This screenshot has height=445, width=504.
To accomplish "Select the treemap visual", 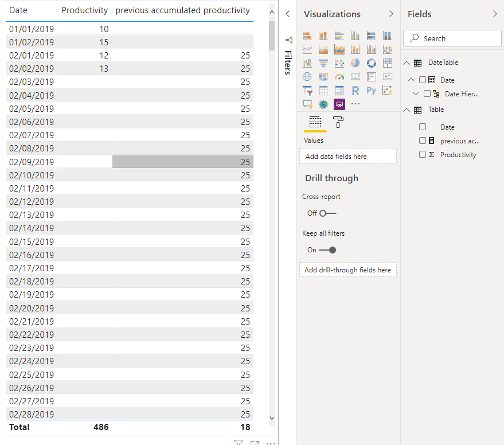I will pos(388,63).
